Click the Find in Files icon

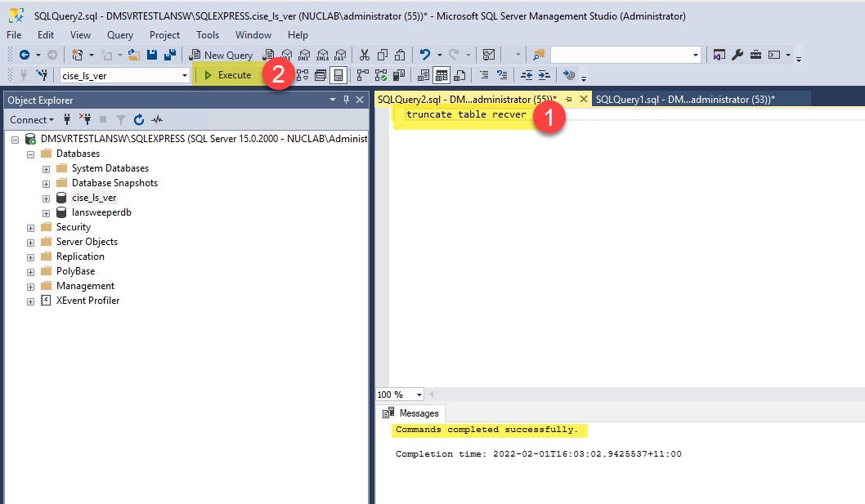click(x=539, y=55)
